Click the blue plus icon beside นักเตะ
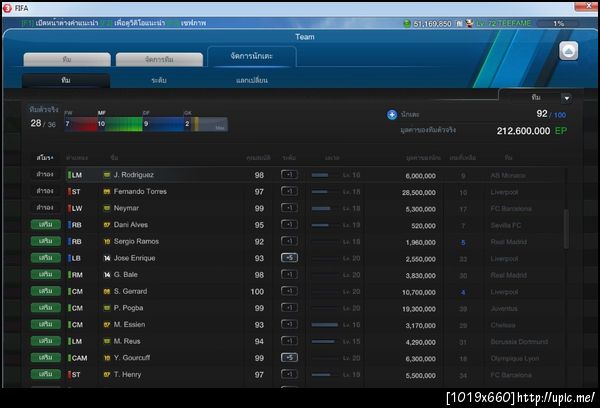This screenshot has width=600, height=408. 392,115
